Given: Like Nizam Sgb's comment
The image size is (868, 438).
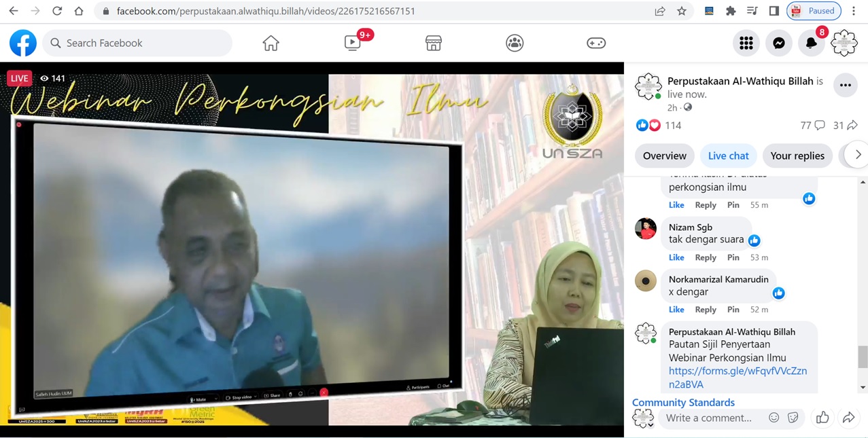Looking at the screenshot, I should click(676, 257).
